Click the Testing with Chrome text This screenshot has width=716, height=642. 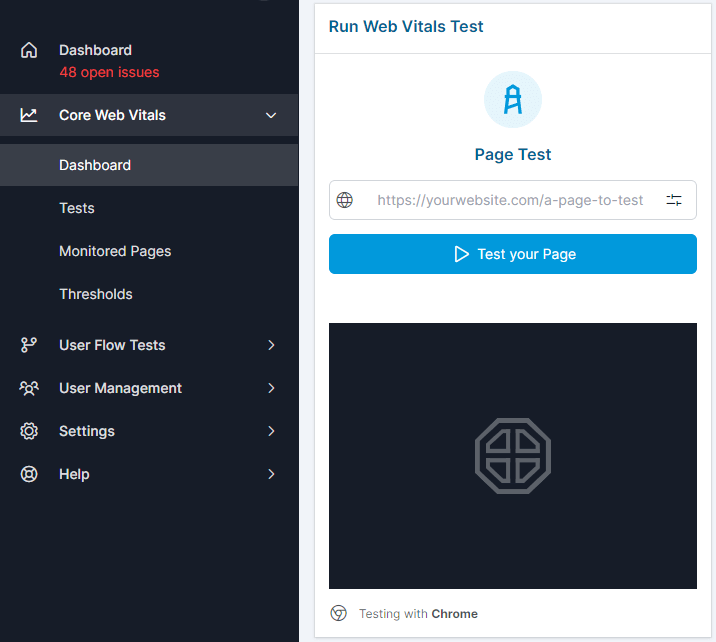coord(418,614)
